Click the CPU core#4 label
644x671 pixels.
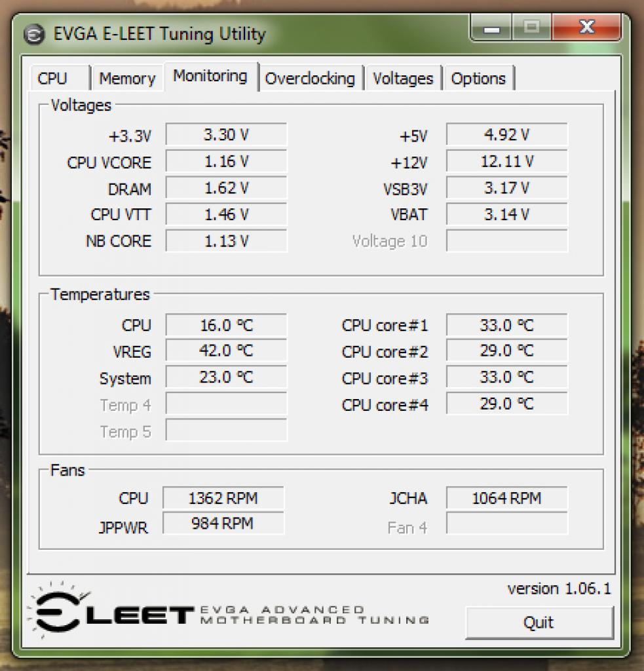tap(385, 405)
